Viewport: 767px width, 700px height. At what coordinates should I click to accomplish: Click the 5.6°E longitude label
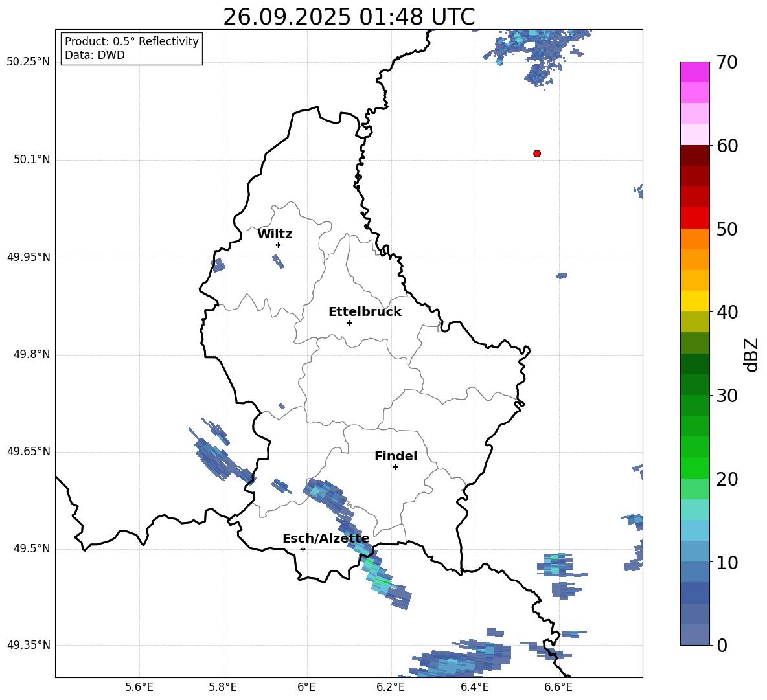click(x=139, y=687)
